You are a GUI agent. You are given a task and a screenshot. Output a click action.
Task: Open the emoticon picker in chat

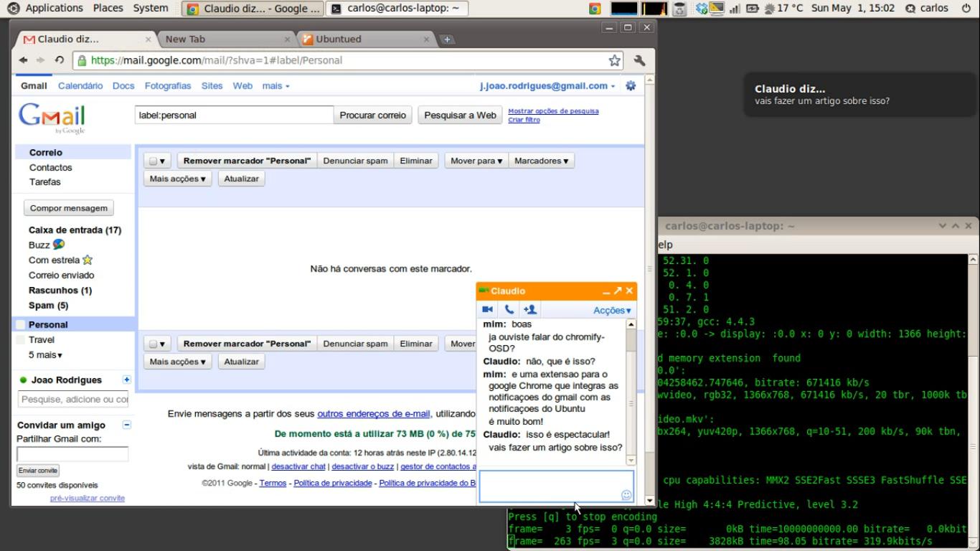pos(626,495)
